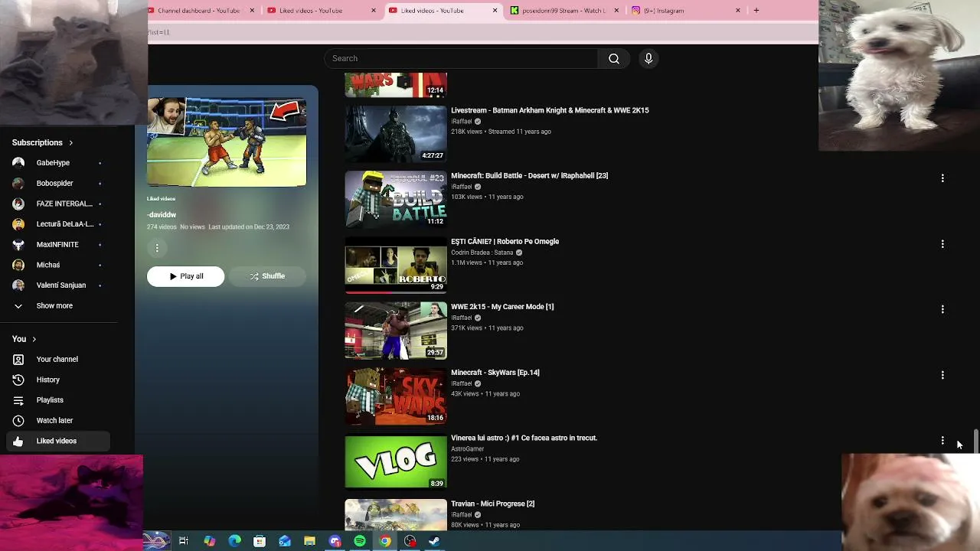Launch Copilot from the taskbar
980x551 pixels.
tap(209, 541)
